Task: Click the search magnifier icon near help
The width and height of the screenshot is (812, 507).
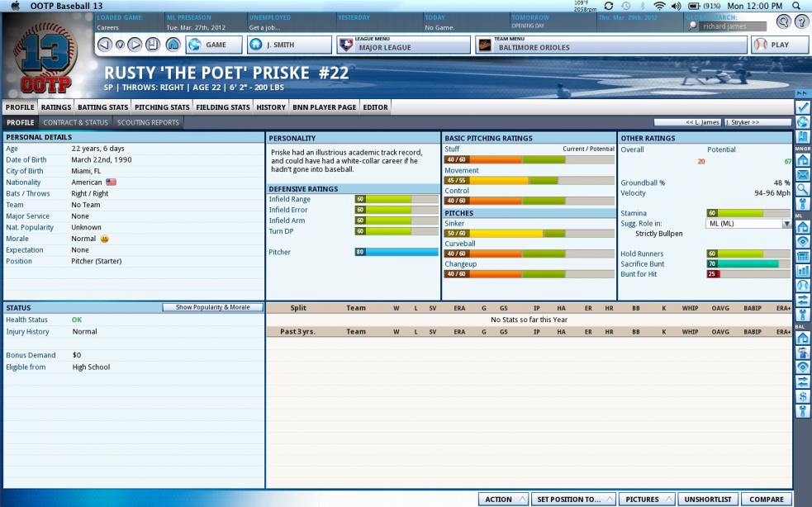Action: [784, 21]
